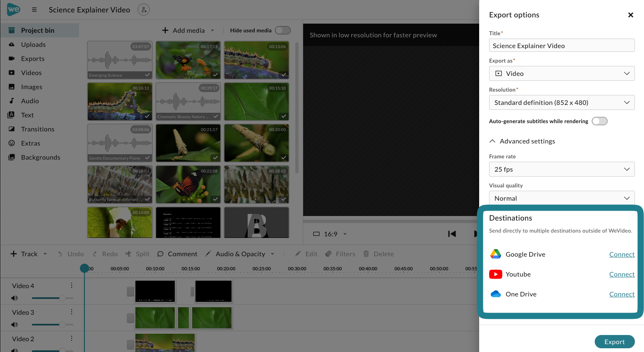The image size is (644, 352).
Task: Open the Frame rate dropdown
Action: (x=562, y=169)
